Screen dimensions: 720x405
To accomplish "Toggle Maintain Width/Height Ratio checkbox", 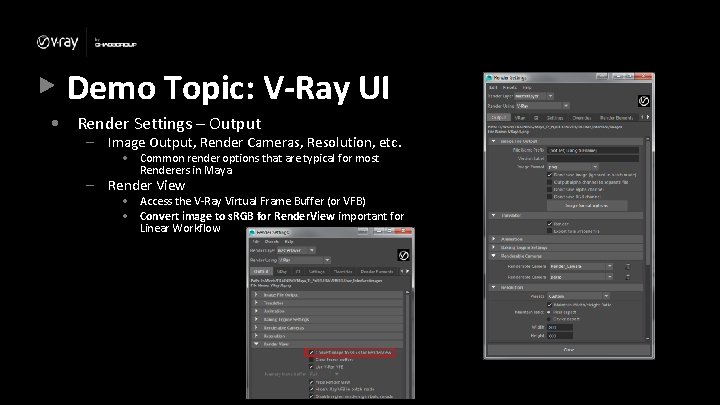I will 550,304.
